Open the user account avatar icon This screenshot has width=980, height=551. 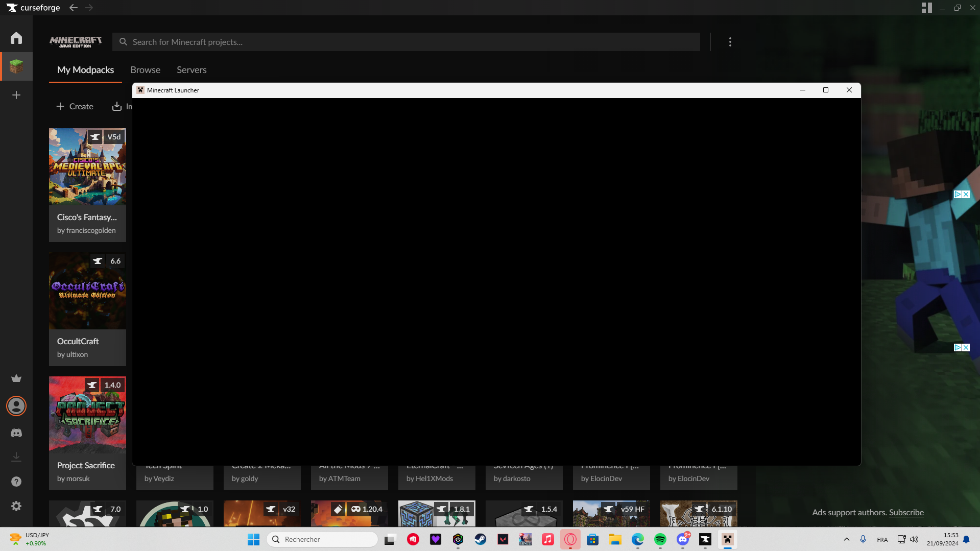(16, 406)
